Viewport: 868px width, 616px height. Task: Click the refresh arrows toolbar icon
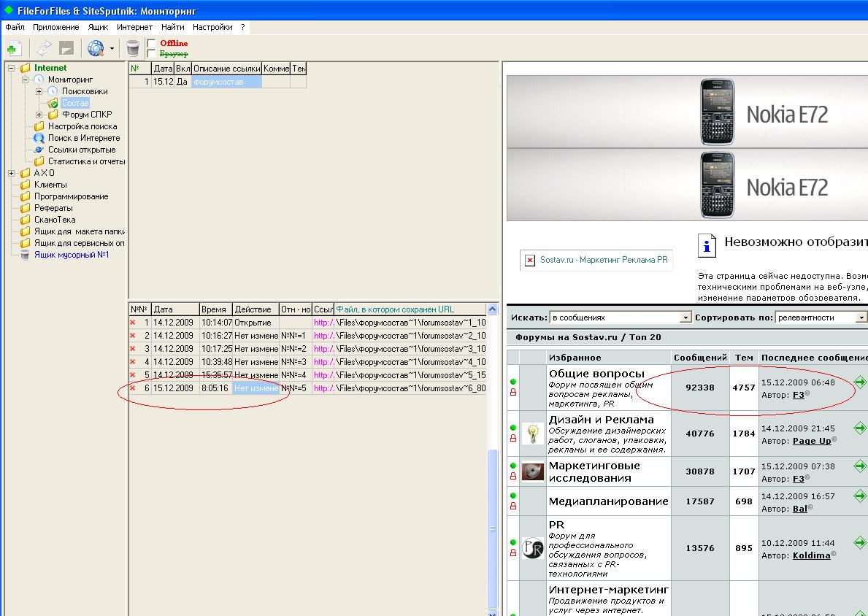click(45, 49)
